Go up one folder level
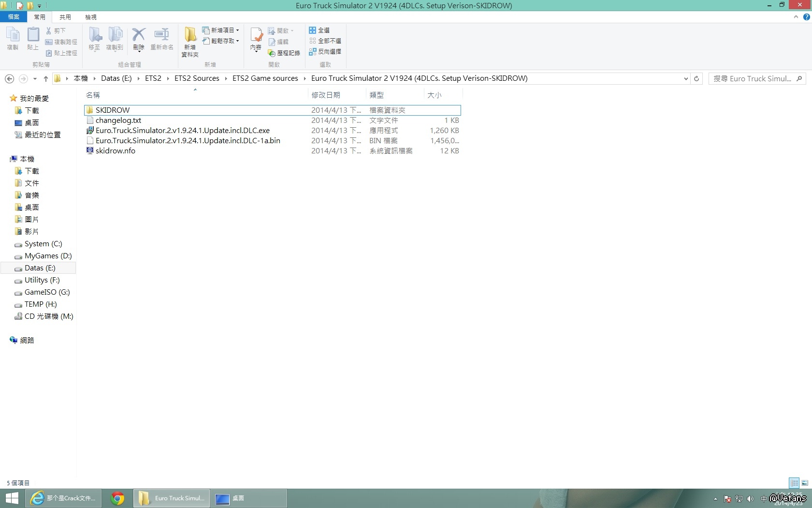Image resolution: width=812 pixels, height=508 pixels. coord(46,78)
